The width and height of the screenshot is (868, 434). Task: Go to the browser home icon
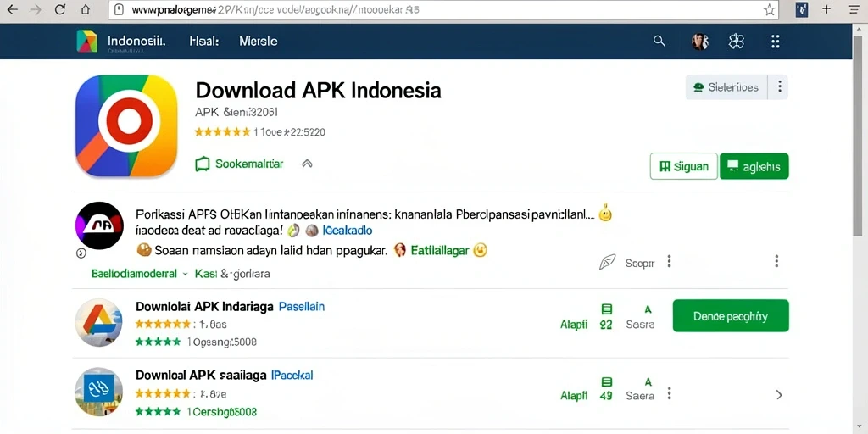[86, 9]
